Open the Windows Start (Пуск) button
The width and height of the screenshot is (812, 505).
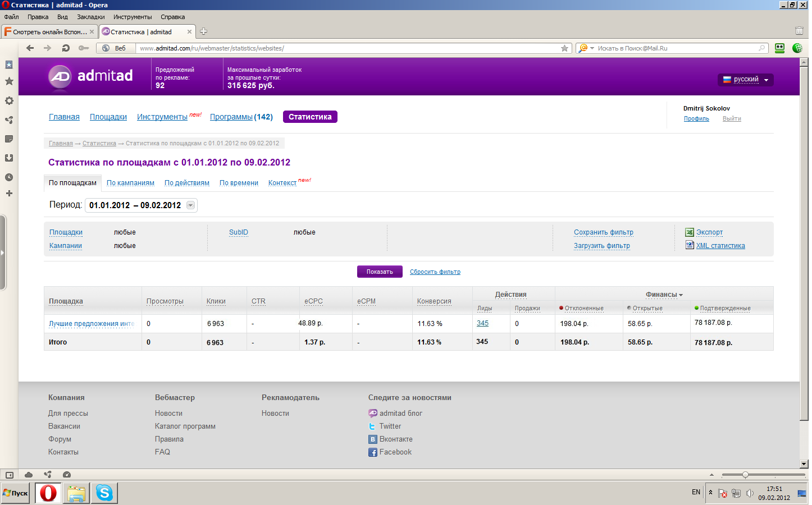pyautogui.click(x=15, y=493)
